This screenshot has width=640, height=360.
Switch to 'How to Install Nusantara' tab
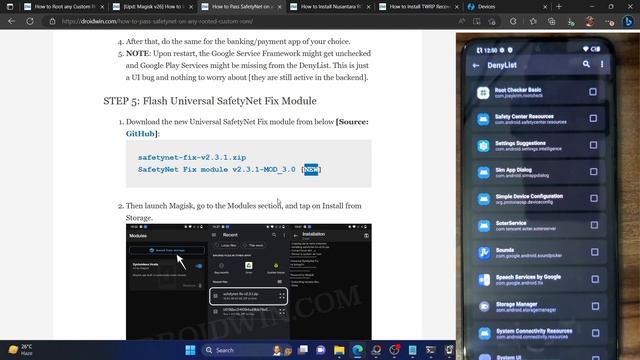click(x=331, y=7)
